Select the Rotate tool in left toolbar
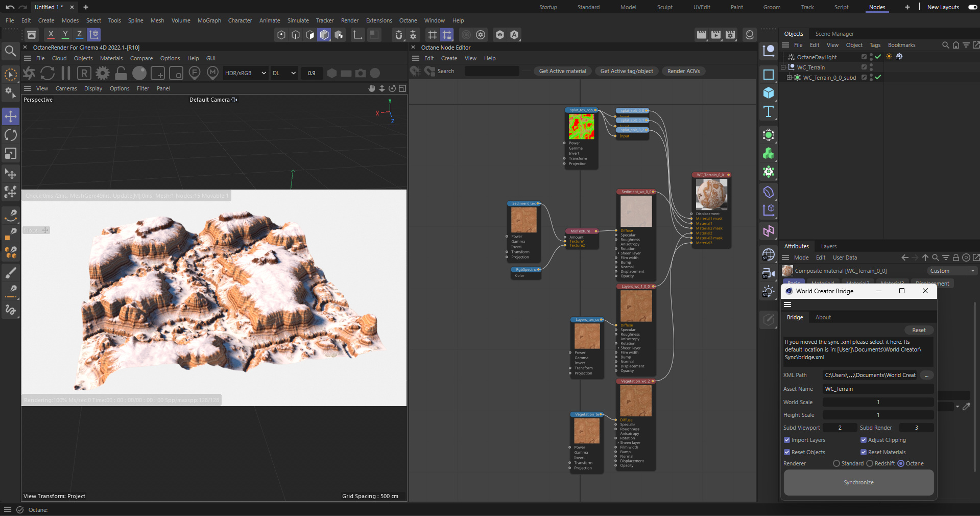 pos(11,135)
